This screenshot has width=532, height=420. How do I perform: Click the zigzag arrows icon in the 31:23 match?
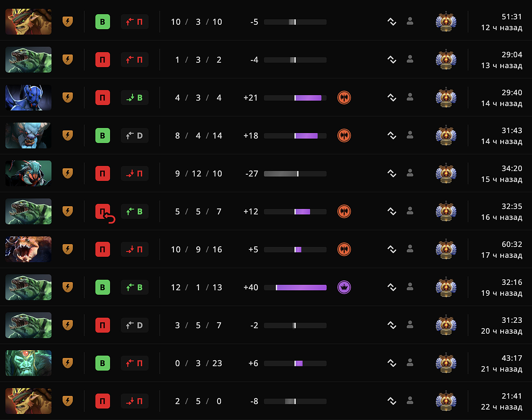(392, 325)
